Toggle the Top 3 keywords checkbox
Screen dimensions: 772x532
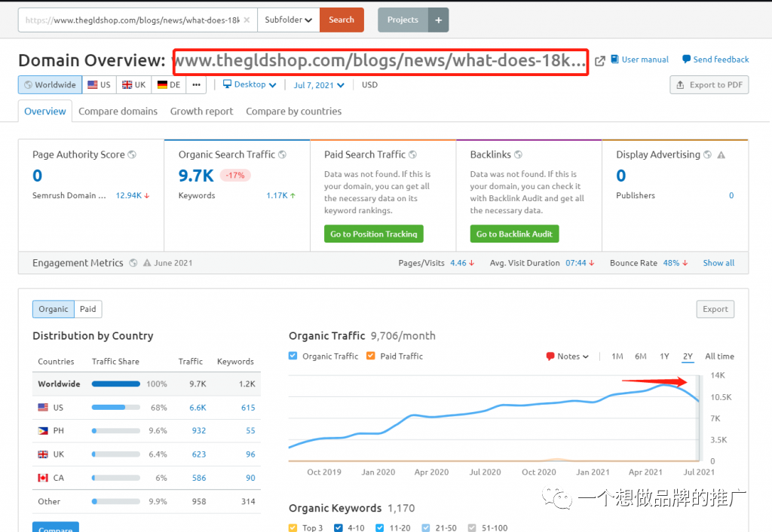293,527
